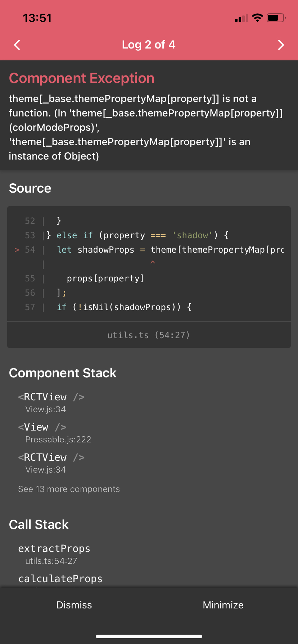
Task: Select the last RCTView component stack entry
Action: [x=51, y=462]
